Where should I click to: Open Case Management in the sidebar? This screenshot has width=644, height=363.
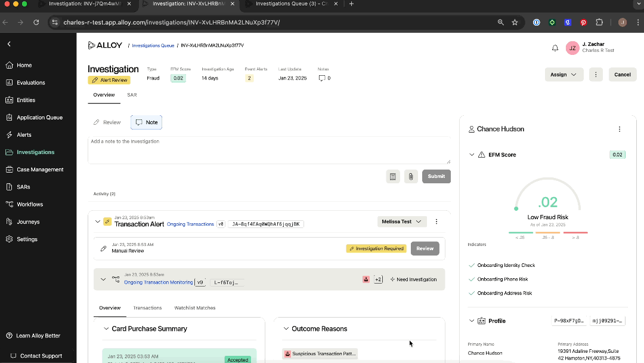point(40,170)
